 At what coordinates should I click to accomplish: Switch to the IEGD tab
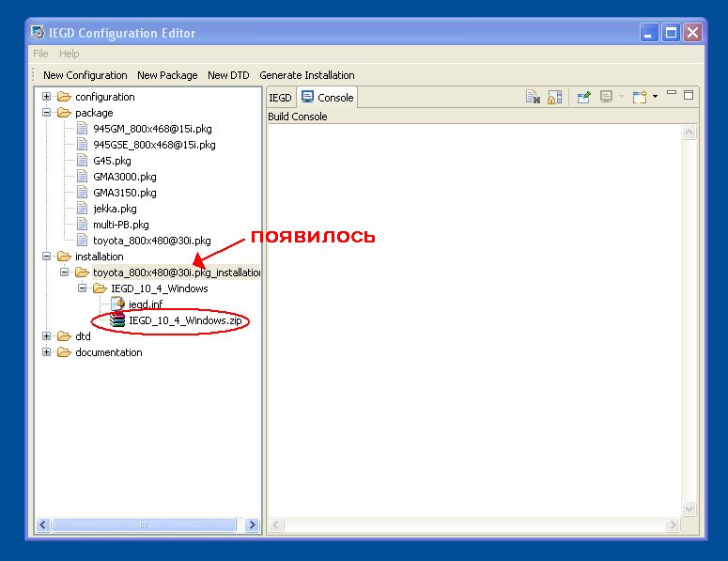[x=280, y=98]
